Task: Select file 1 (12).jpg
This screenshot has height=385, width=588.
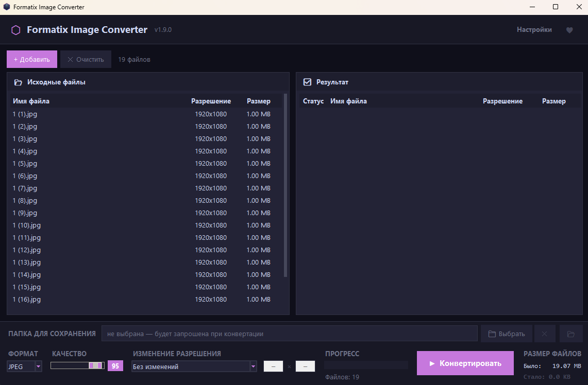Action: click(x=147, y=250)
